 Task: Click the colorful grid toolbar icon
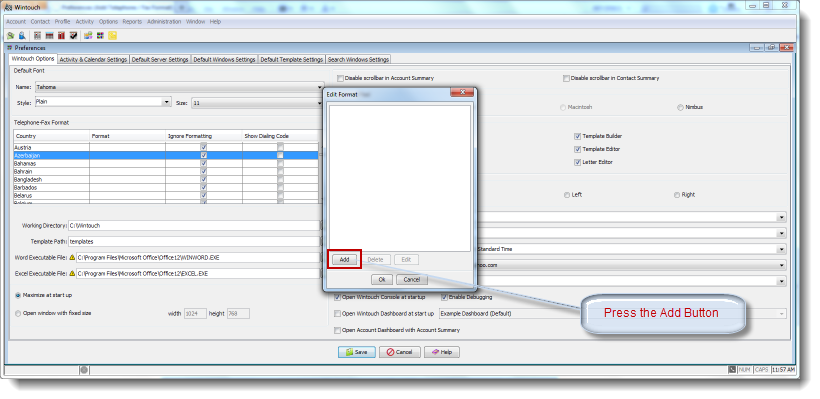pos(99,36)
